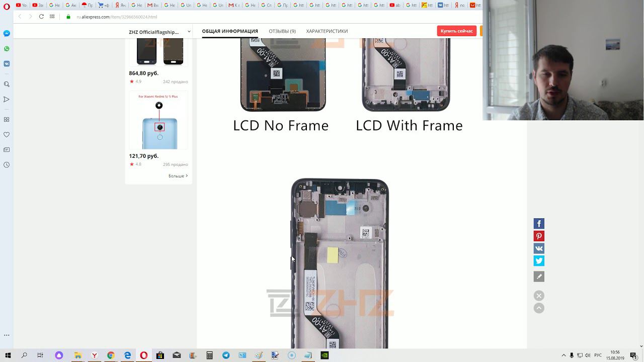
Task: Open Google Chrome from the taskbar
Action: coord(111,355)
